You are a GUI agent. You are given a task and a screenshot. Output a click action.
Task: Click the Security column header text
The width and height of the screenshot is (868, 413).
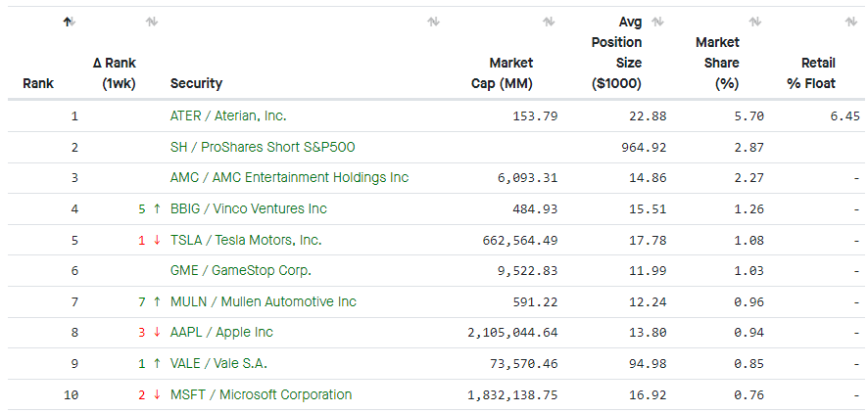click(196, 83)
